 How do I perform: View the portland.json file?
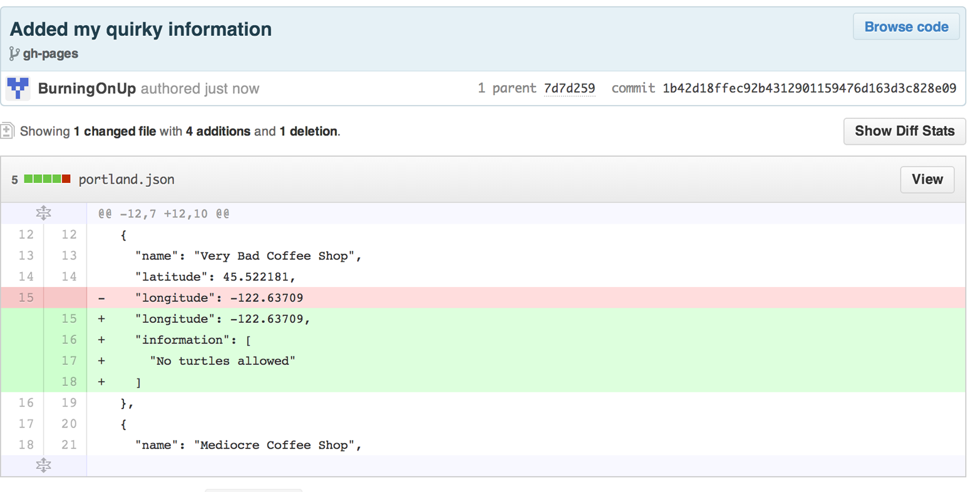coord(927,179)
